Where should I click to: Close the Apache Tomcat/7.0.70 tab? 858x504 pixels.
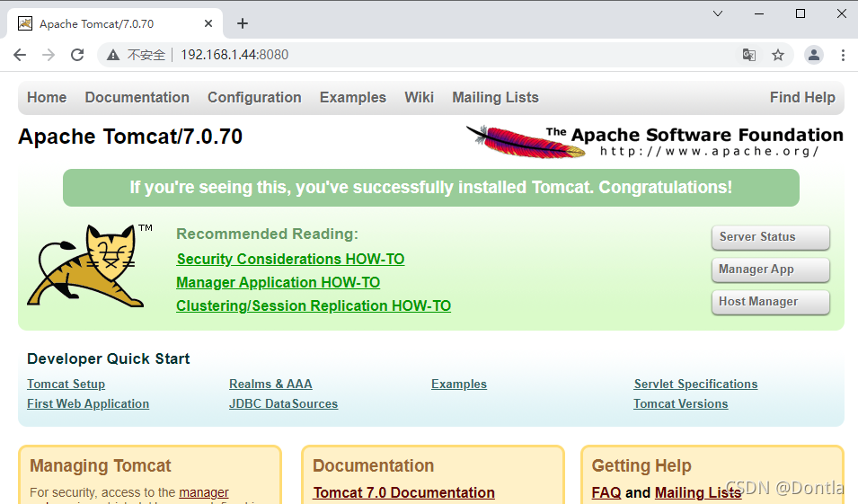208,23
